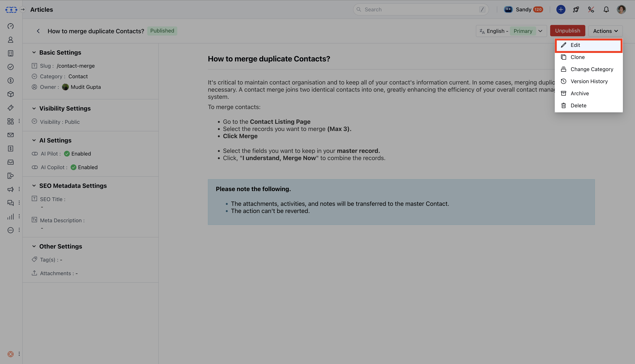The image size is (635, 364).
Task: Go back using the left arrow
Action: (38, 31)
